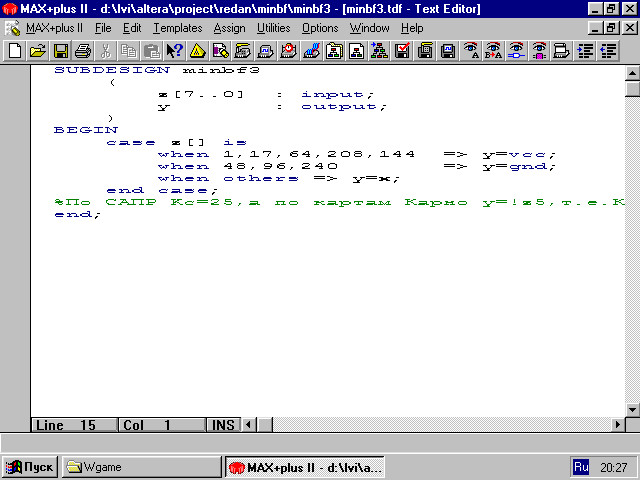
Task: Paste from clipboard using the clipboard icon
Action: pos(151,51)
